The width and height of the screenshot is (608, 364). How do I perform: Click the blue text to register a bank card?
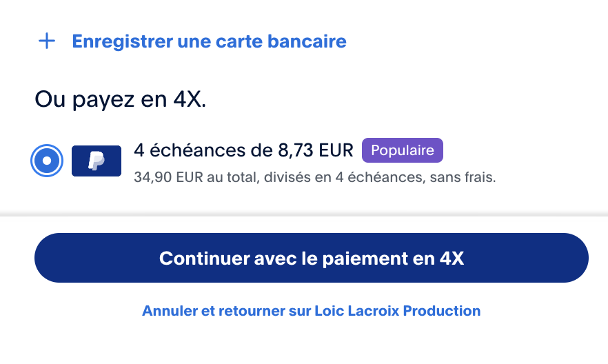209,41
